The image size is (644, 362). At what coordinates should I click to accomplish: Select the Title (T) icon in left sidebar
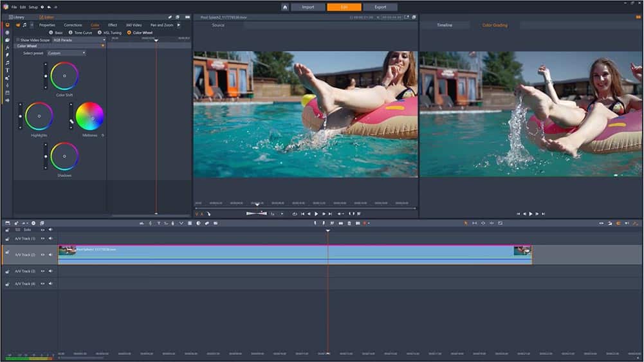pos(7,70)
